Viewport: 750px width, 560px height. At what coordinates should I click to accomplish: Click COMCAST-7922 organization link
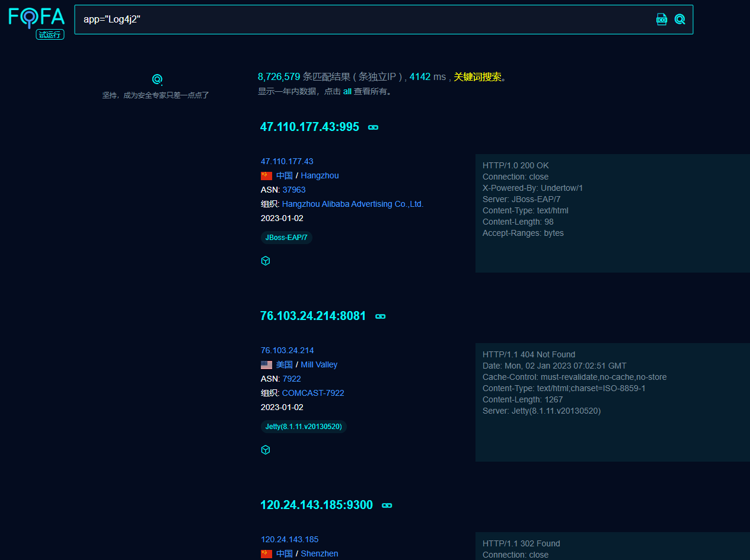coord(313,393)
